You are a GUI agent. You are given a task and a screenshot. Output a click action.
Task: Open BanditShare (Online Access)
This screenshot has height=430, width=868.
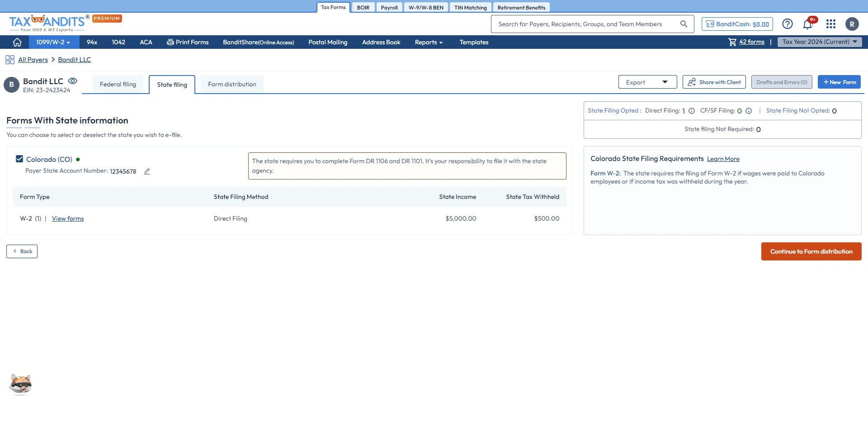(258, 42)
